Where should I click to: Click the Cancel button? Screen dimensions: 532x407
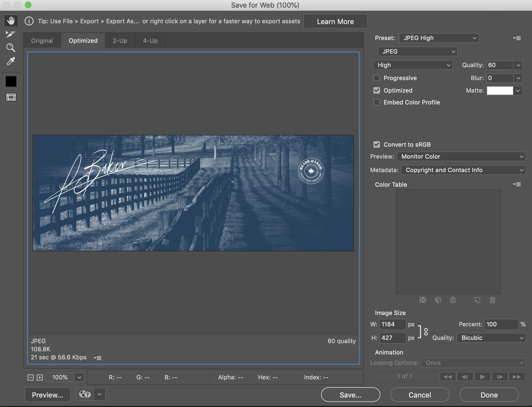[420, 395]
